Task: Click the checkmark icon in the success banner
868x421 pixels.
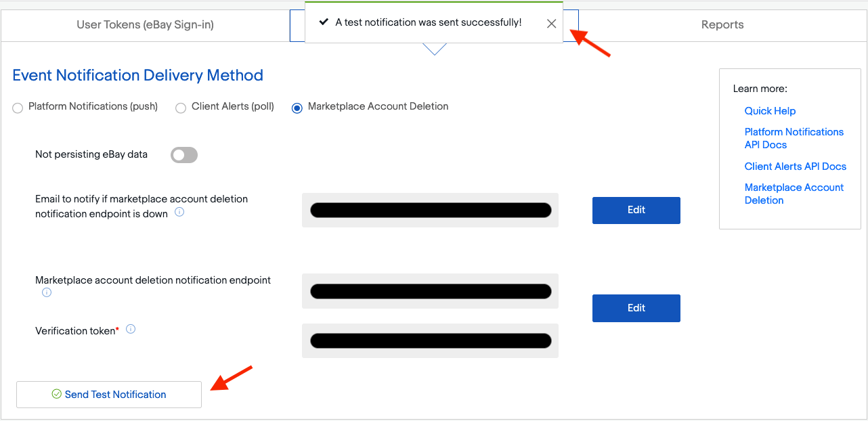Action: [x=324, y=22]
